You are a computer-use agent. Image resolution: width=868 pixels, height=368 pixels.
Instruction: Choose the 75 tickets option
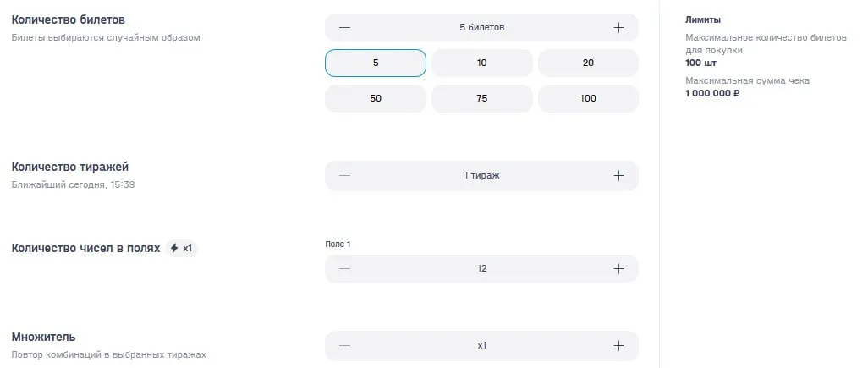[x=481, y=98]
